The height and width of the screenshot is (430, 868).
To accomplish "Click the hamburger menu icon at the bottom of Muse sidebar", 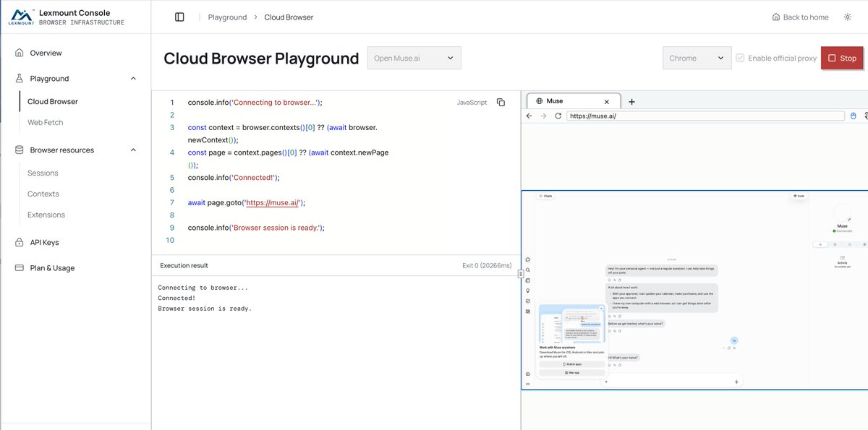I will pyautogui.click(x=528, y=384).
